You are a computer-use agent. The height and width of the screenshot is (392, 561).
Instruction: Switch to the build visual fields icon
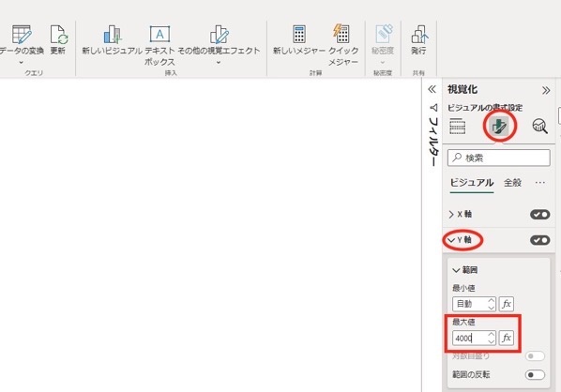point(457,126)
